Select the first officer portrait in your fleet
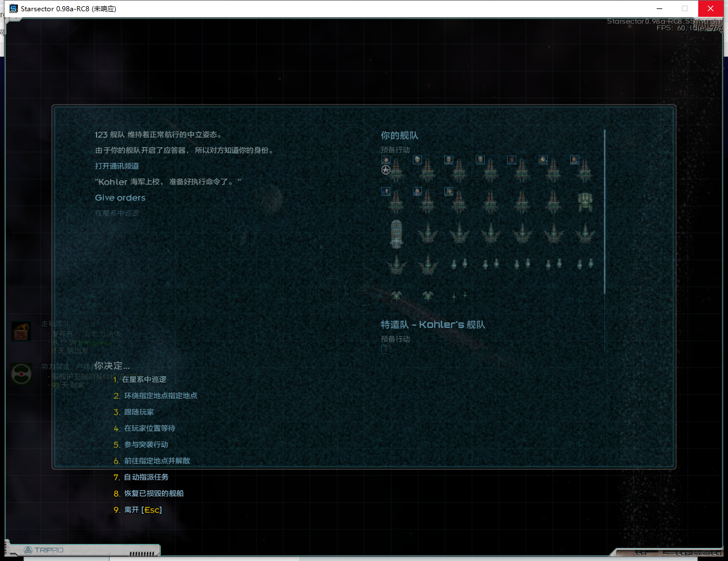Viewport: 728px width, 561px height. (385, 159)
